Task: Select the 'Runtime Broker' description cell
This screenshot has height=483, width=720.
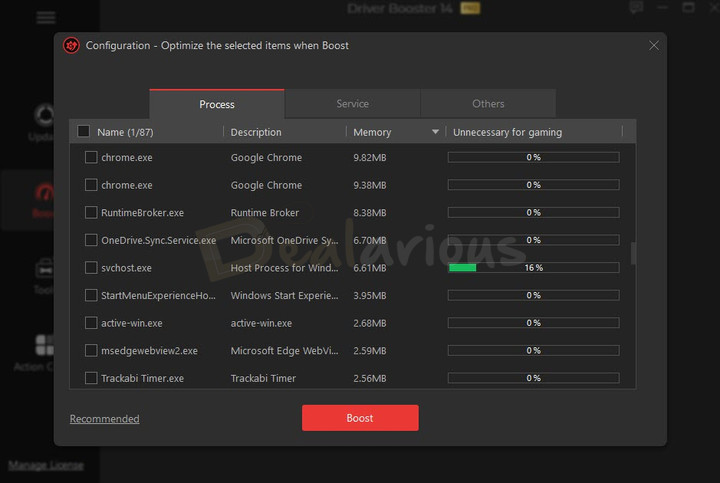Action: coord(264,213)
